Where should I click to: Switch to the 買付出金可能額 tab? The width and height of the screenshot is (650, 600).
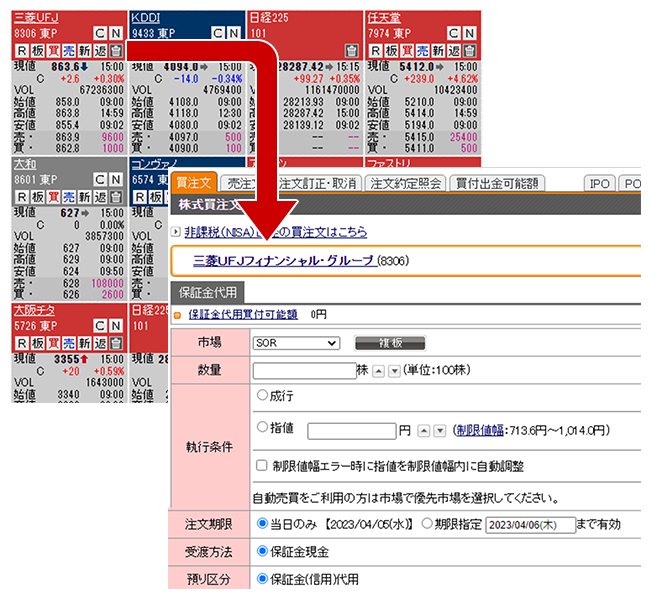[x=497, y=183]
